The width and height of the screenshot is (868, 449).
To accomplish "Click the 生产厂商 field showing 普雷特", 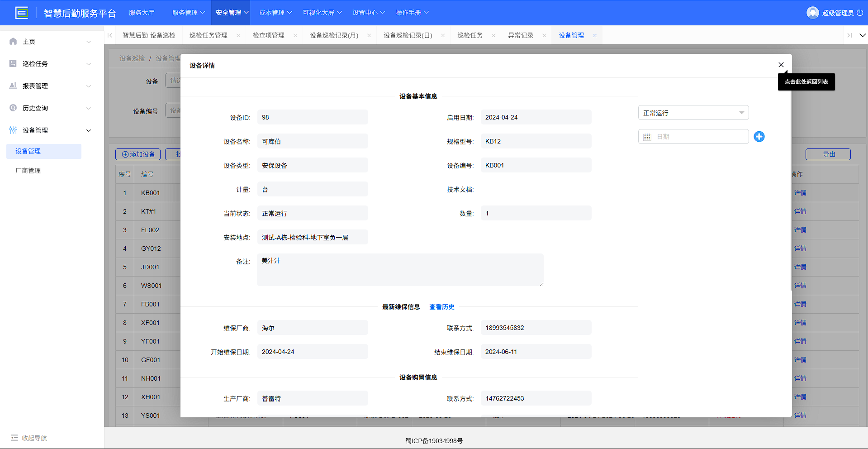I will 313,398.
